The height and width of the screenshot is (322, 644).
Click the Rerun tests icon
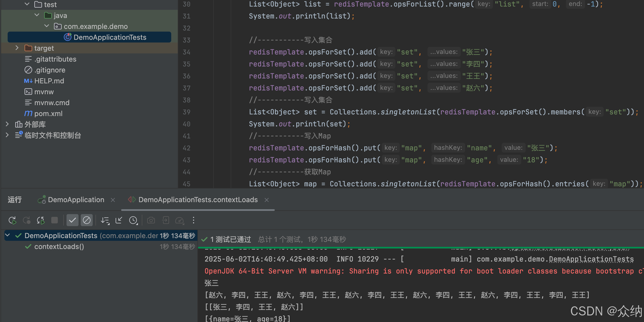[12, 220]
